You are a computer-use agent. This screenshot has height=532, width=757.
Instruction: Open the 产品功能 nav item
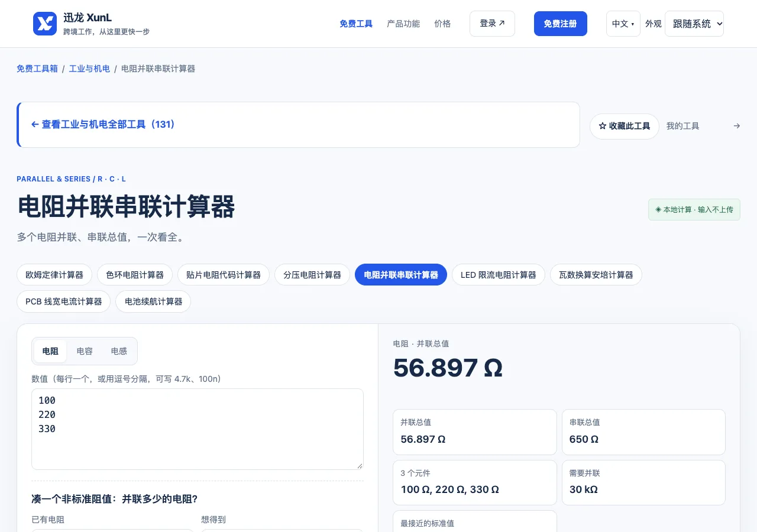[x=403, y=24]
